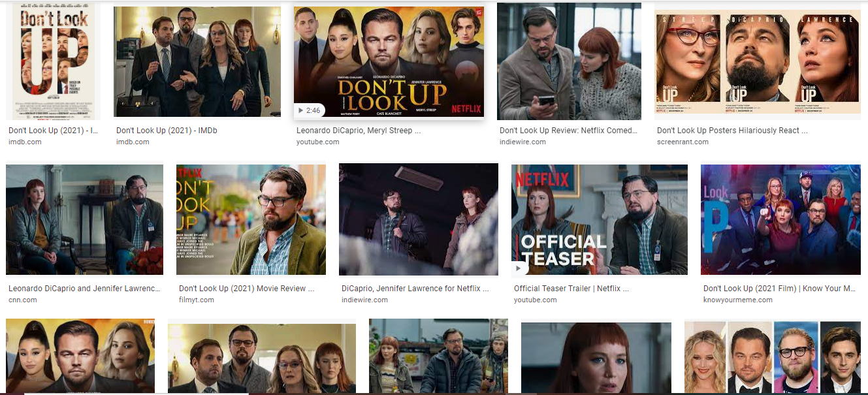Screen dimensions: 868x395
Task: Open the bottom-row close-up of red-haired woman
Action: click(x=596, y=357)
